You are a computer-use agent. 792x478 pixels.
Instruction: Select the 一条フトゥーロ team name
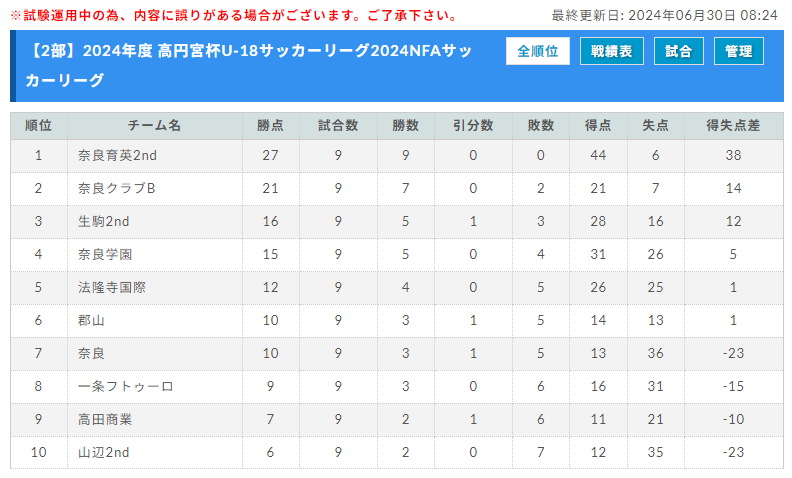[x=126, y=387]
